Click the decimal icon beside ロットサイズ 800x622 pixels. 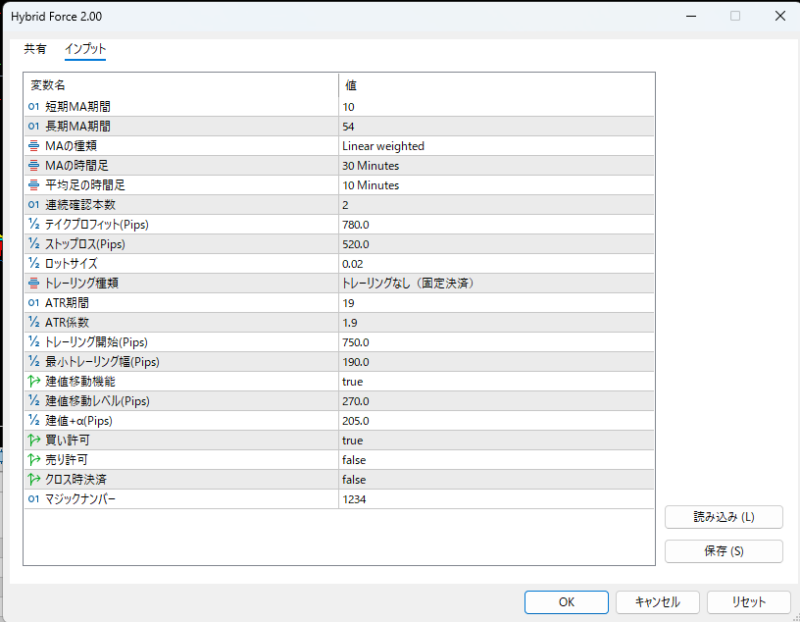[34, 264]
